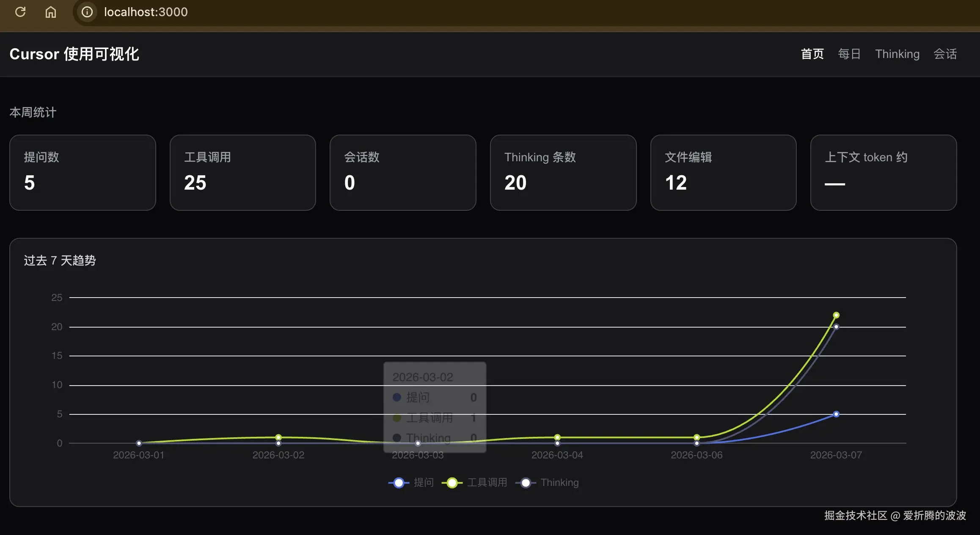Click the 文件编辑 stat card

coord(723,172)
